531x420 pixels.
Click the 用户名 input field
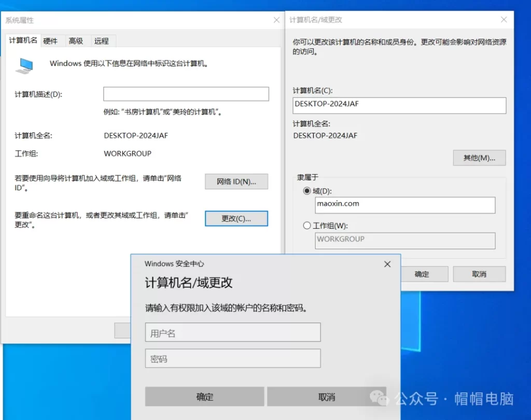(232, 332)
